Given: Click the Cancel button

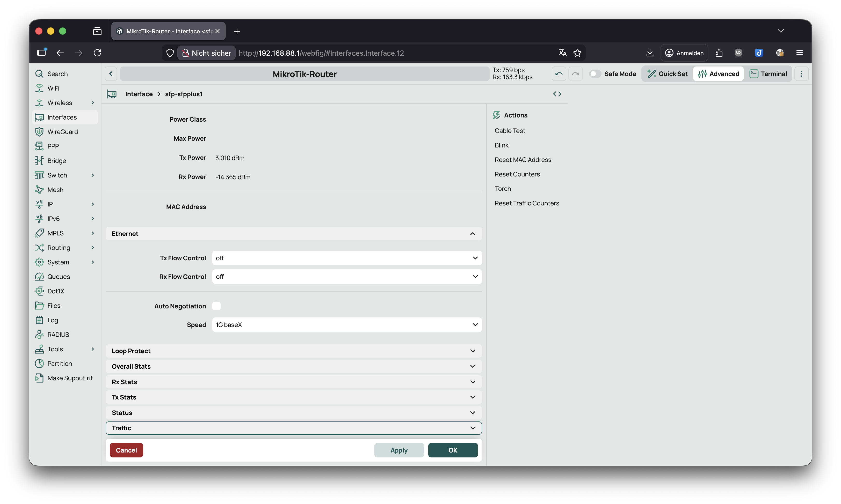Looking at the screenshot, I should coord(126,450).
